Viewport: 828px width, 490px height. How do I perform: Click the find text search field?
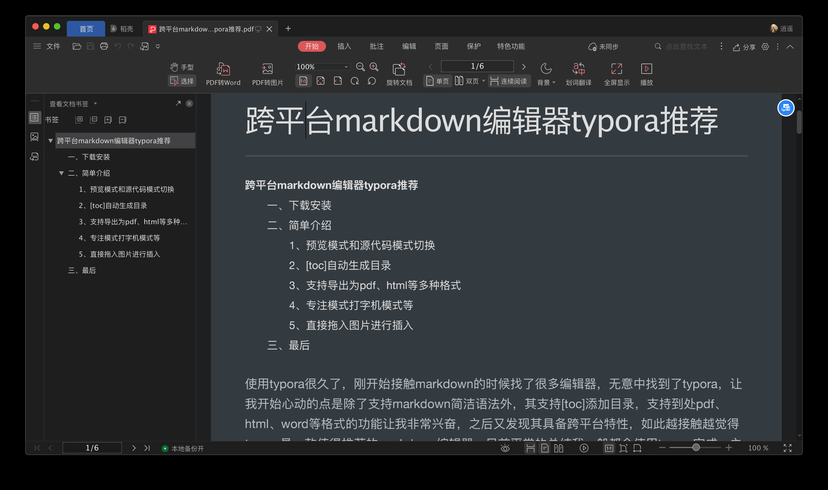click(681, 46)
